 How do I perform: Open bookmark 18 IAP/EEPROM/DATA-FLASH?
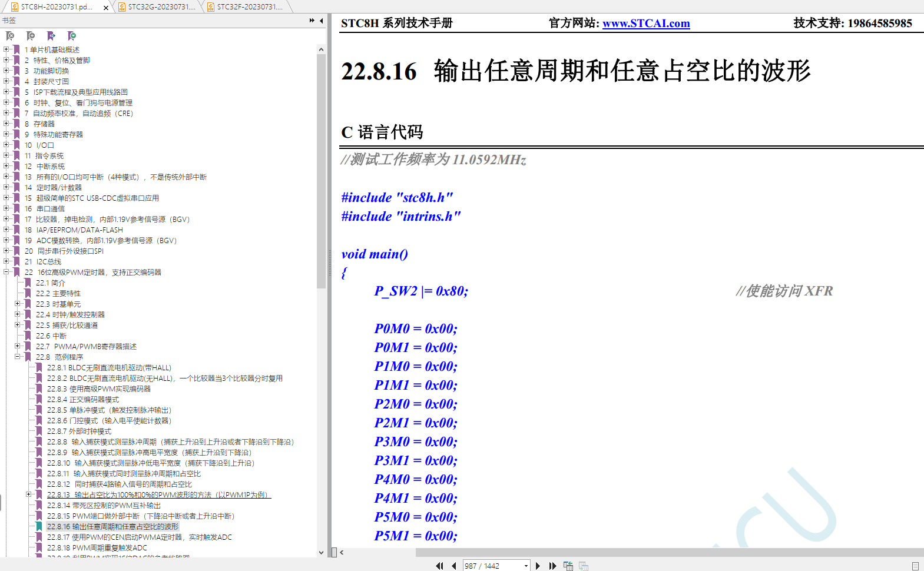(x=74, y=230)
